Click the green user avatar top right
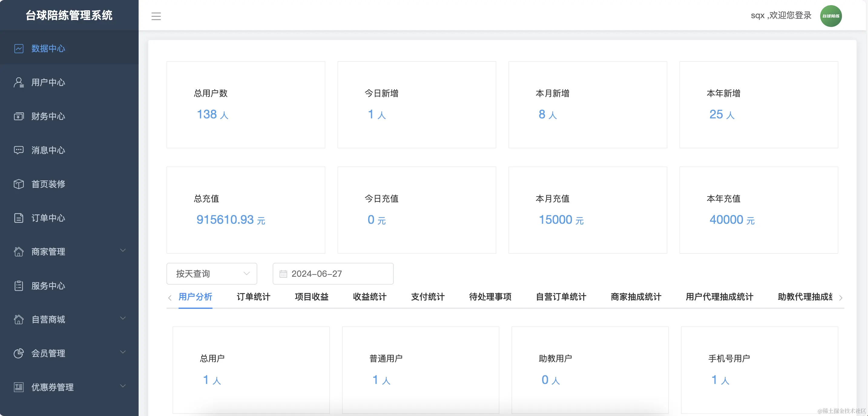Image resolution: width=868 pixels, height=416 pixels. click(831, 15)
